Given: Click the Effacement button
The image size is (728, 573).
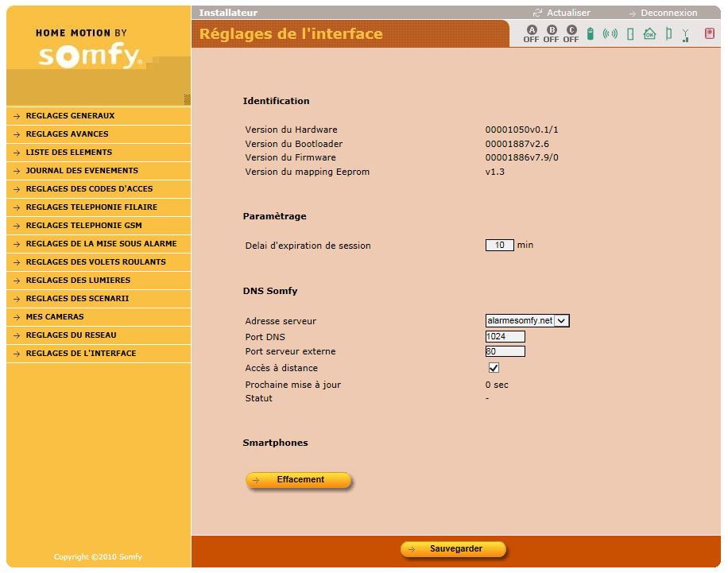Looking at the screenshot, I should point(299,480).
